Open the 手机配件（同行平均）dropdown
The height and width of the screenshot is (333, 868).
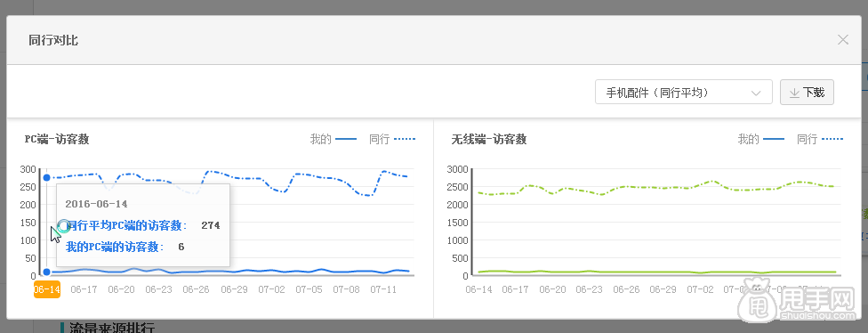coord(683,92)
